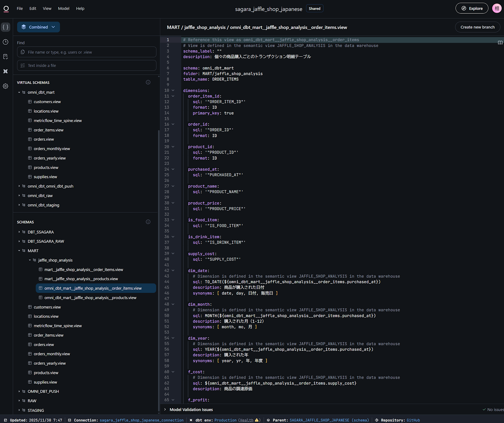Click the file name search field
504x423 pixels.
click(87, 52)
